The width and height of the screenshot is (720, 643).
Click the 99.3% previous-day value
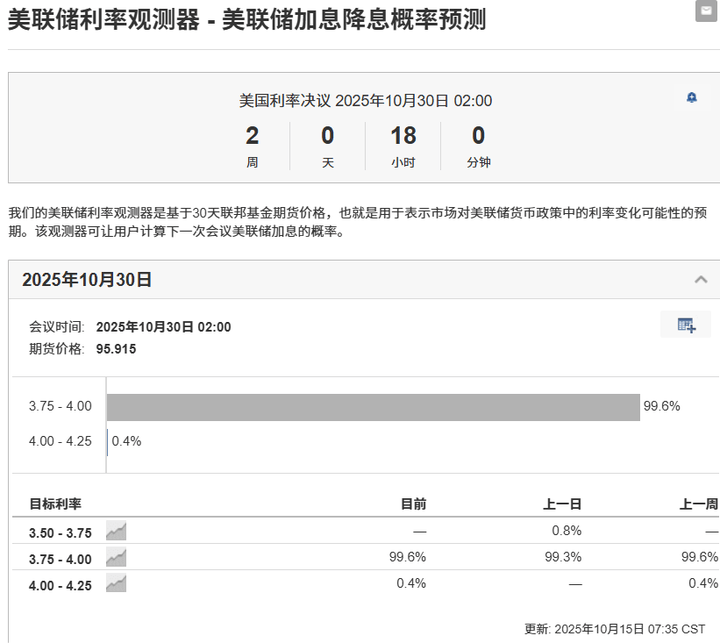563,557
